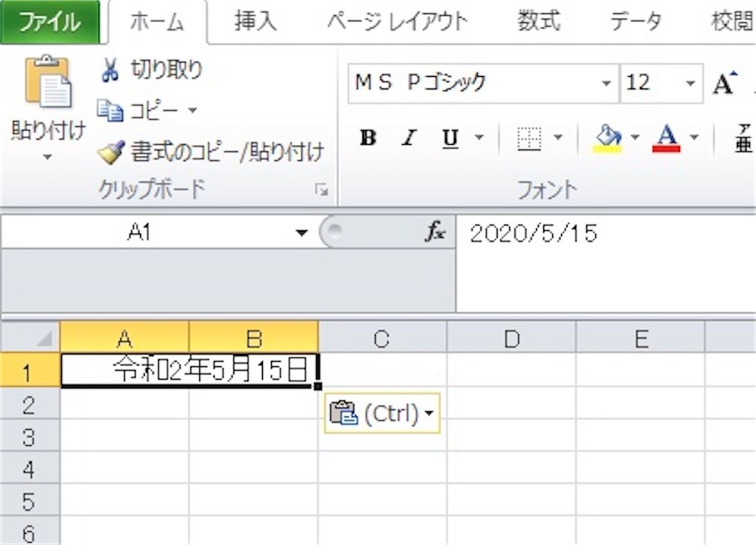Switch to the データ tab
756x545 pixels.
[636, 22]
